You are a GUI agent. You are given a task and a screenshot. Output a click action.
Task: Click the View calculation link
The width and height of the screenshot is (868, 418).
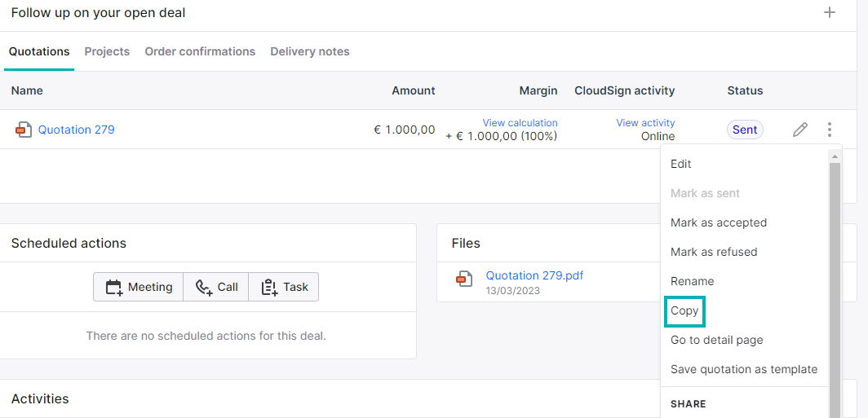pyautogui.click(x=520, y=123)
